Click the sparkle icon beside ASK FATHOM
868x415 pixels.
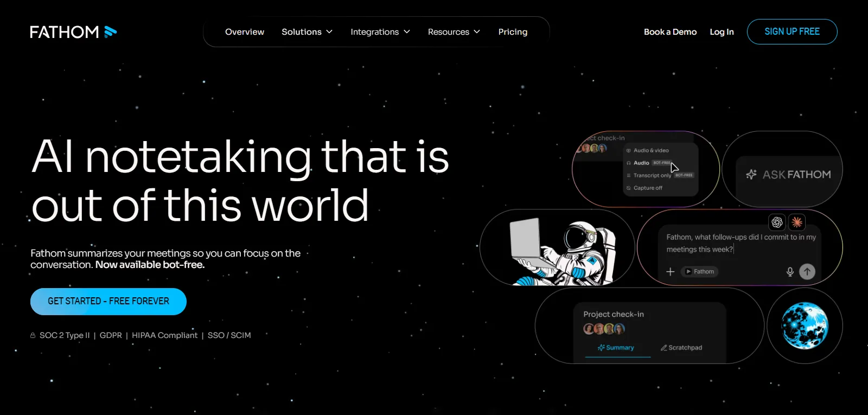pyautogui.click(x=751, y=174)
